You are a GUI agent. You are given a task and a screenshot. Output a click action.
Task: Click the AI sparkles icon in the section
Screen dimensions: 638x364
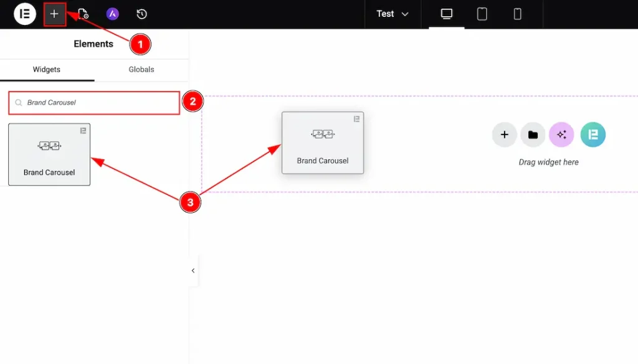pyautogui.click(x=561, y=134)
